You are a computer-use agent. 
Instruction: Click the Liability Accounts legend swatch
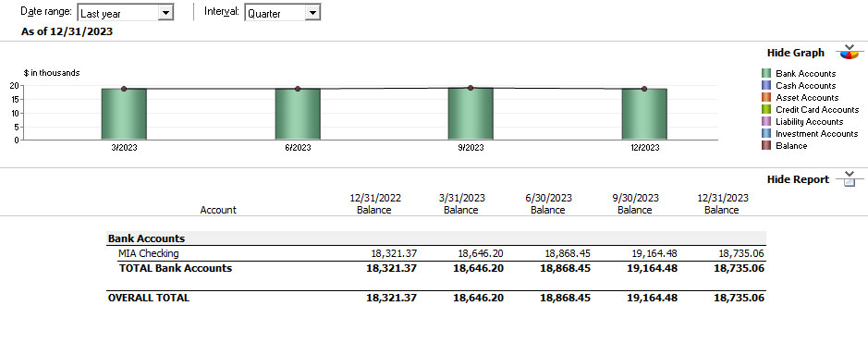click(766, 122)
